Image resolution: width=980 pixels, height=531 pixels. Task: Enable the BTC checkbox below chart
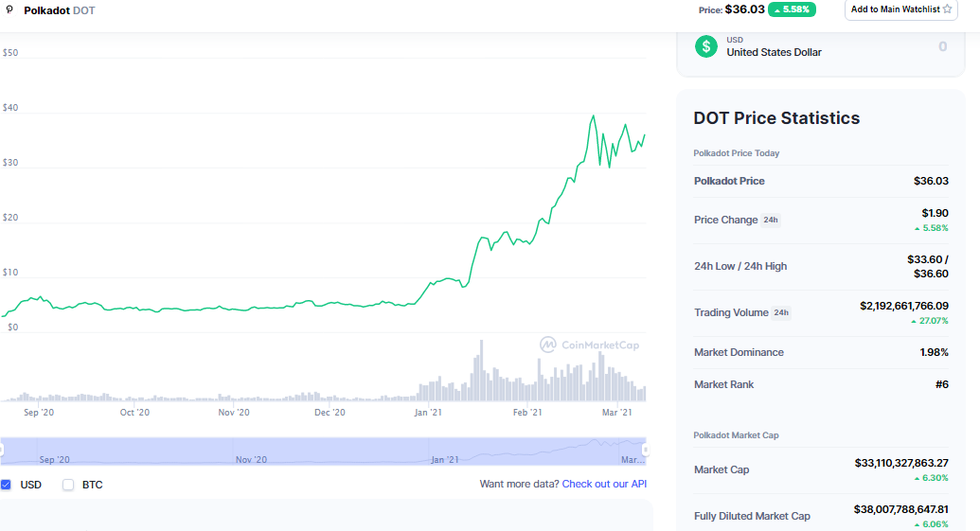68,485
